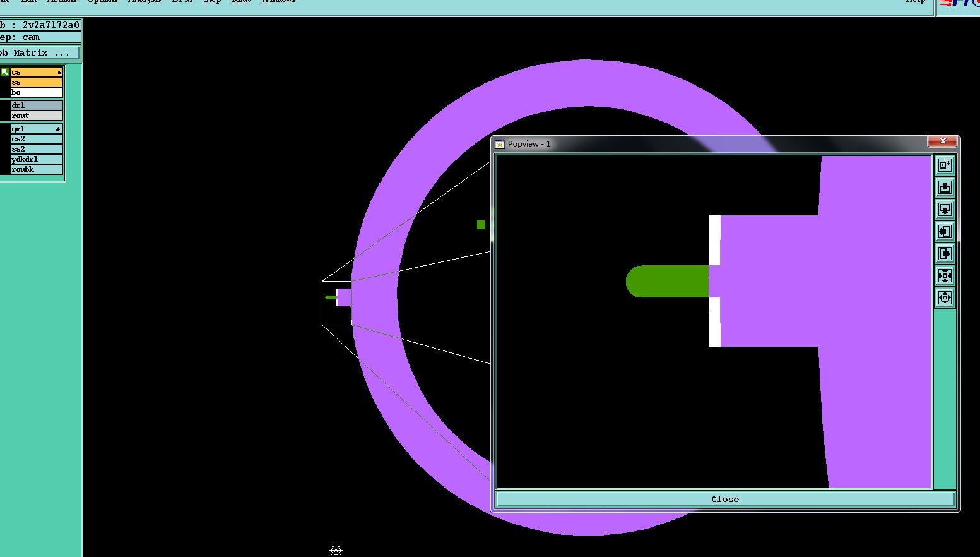Click the green arrow icon beside cs layer
The width and height of the screenshot is (980, 557).
[x=5, y=72]
